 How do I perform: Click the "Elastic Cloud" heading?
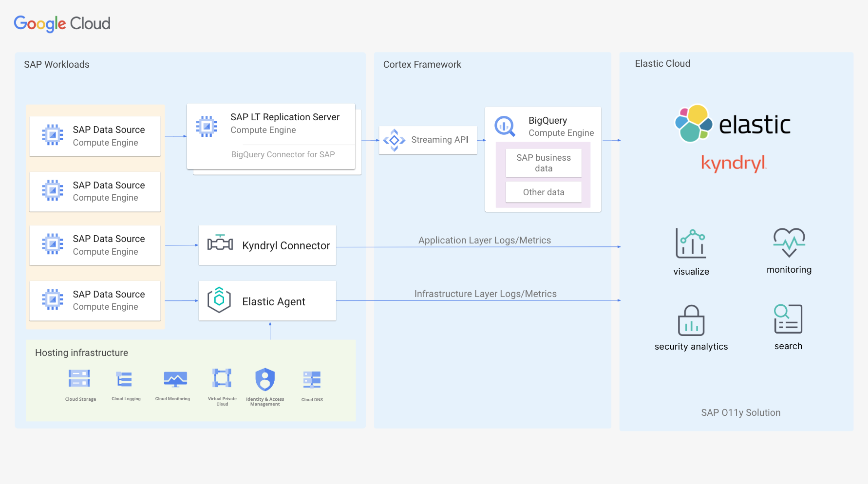pos(662,63)
